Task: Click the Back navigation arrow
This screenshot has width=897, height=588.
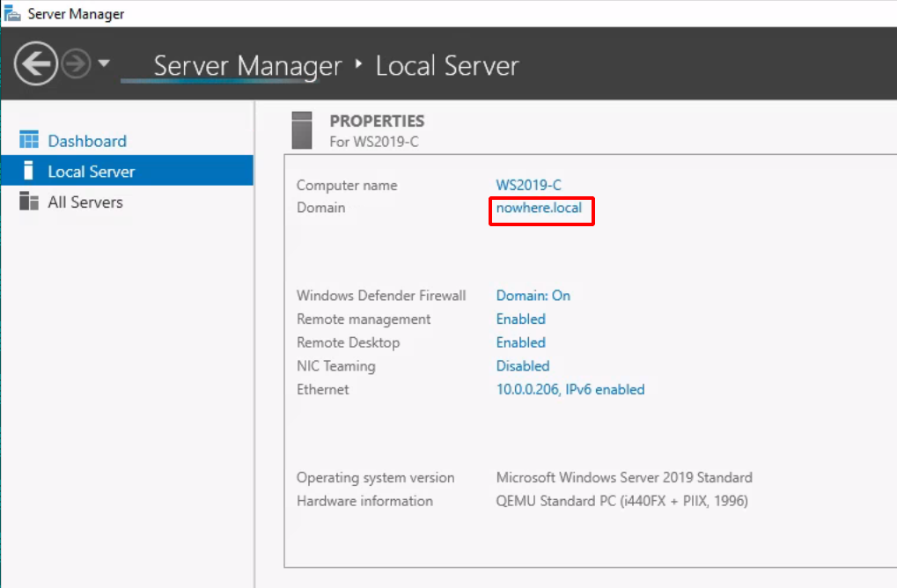Action: pos(36,63)
